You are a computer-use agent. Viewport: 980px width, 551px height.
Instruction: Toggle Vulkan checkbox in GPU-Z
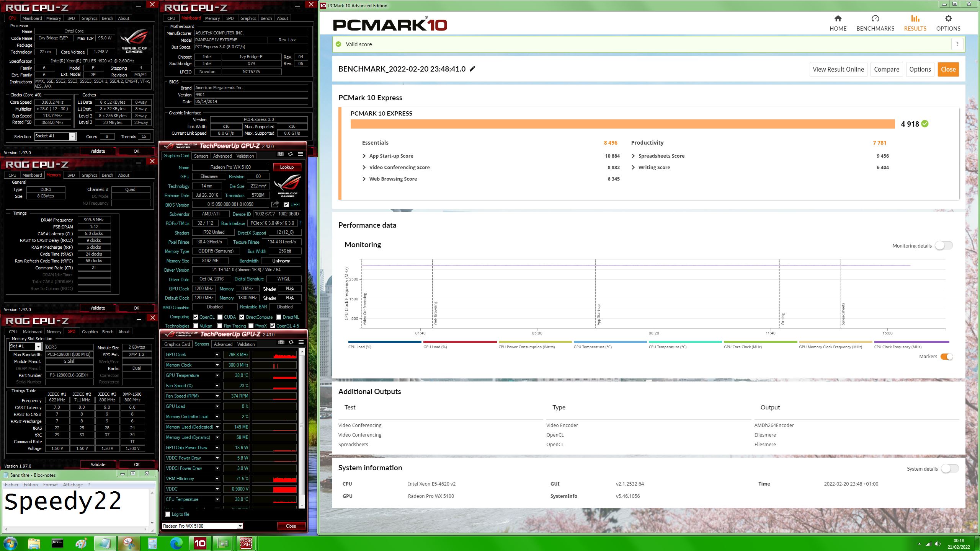(x=196, y=326)
